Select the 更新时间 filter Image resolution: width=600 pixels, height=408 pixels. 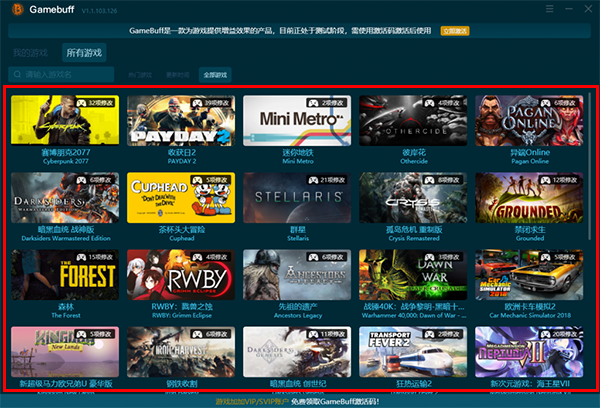(x=178, y=75)
